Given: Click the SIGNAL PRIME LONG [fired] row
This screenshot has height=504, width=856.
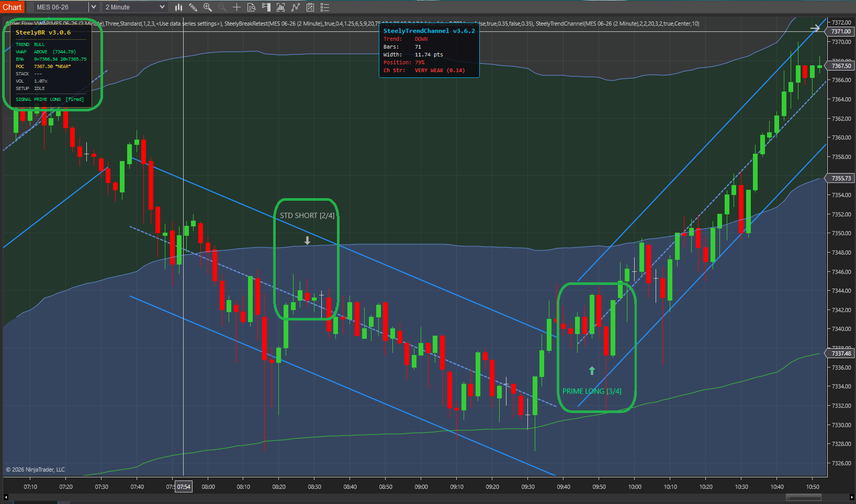Looking at the screenshot, I should pos(50,99).
